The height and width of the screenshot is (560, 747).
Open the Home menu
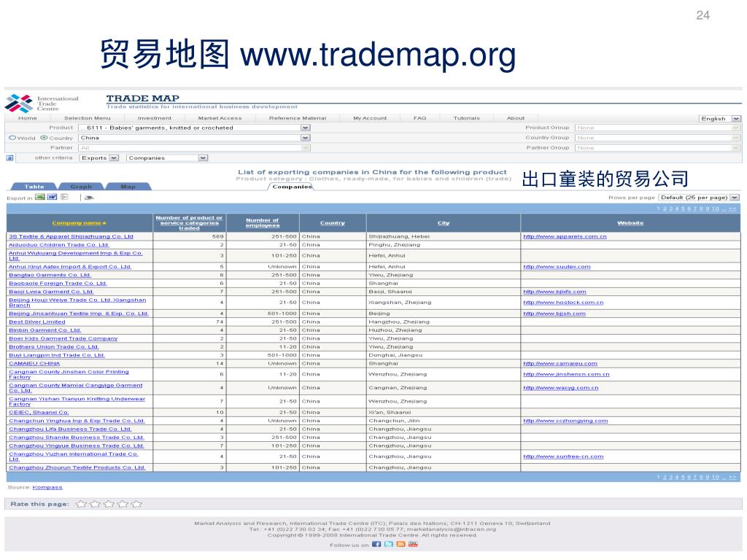[x=27, y=118]
